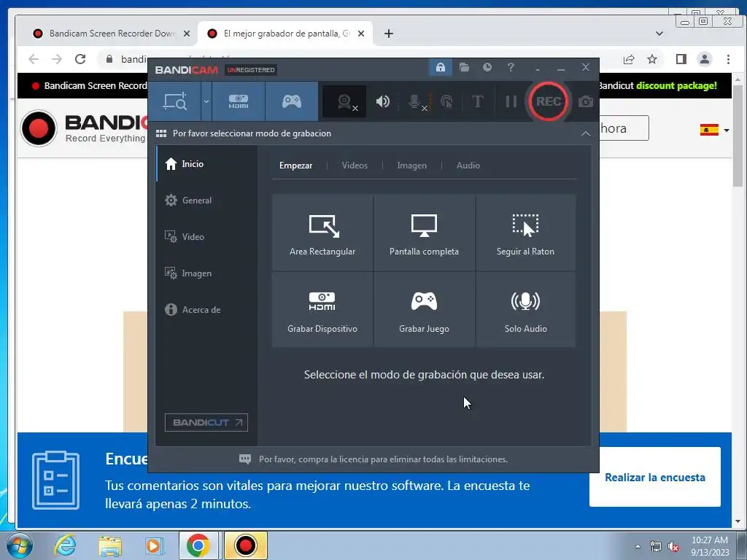Select screen recording mode icon in Bandicam toolbar

(175, 101)
